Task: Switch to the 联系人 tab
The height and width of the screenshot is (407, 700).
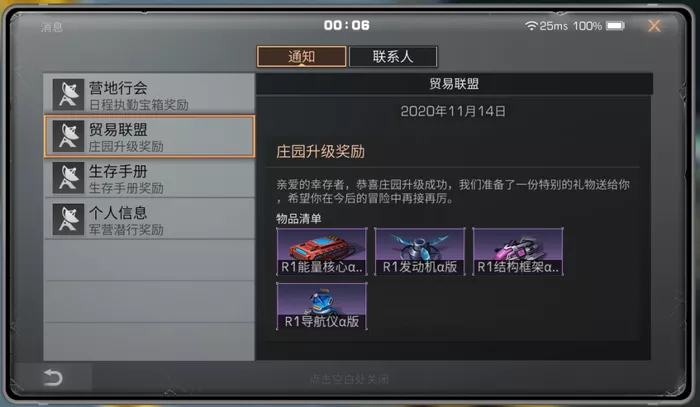Action: [393, 57]
